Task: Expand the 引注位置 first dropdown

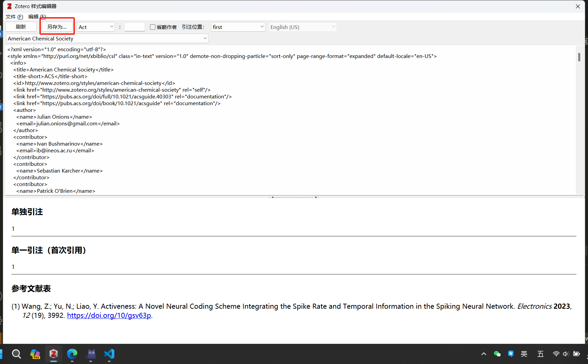Action: 238,27
